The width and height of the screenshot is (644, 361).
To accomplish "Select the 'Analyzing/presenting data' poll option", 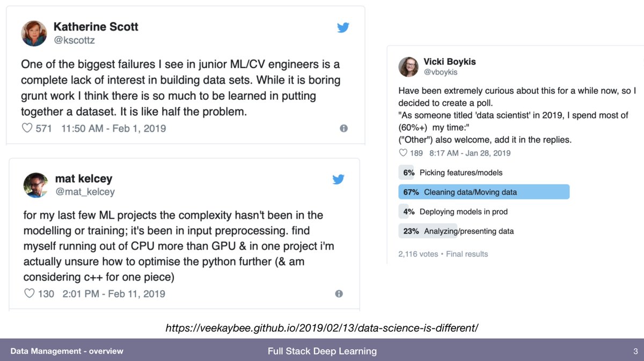I will tap(469, 231).
